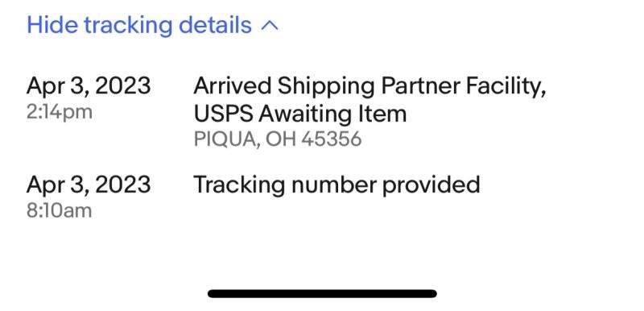Tap the 8:10am timestamp
Image resolution: width=644 pixels, height=311 pixels.
pyautogui.click(x=59, y=211)
